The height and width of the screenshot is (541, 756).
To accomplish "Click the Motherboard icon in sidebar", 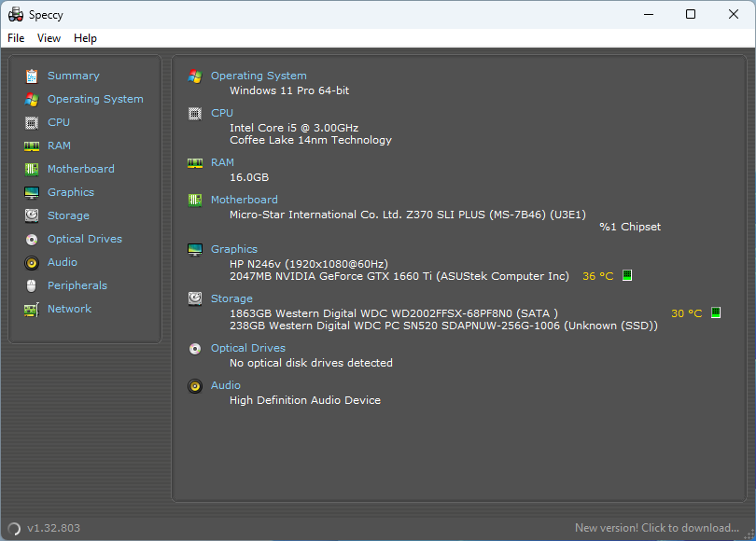I will (32, 169).
